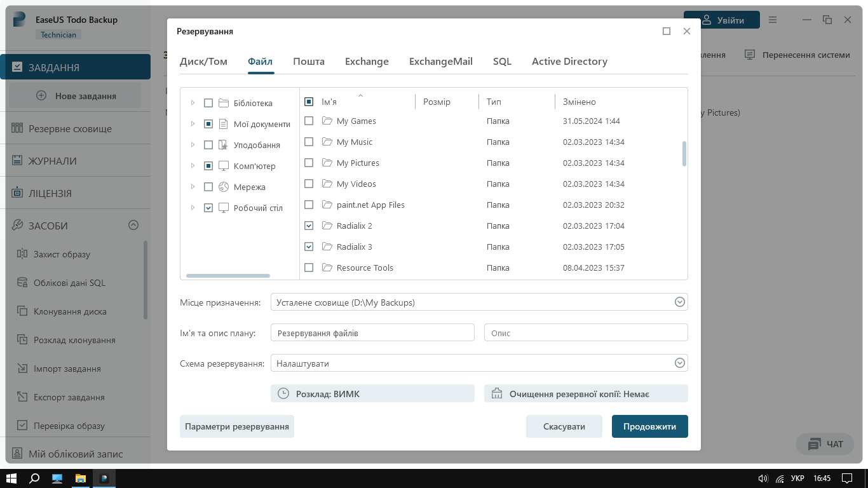Expand the Комп'ютер tree node
Screen dimensions: 868x488
pyautogui.click(x=193, y=166)
